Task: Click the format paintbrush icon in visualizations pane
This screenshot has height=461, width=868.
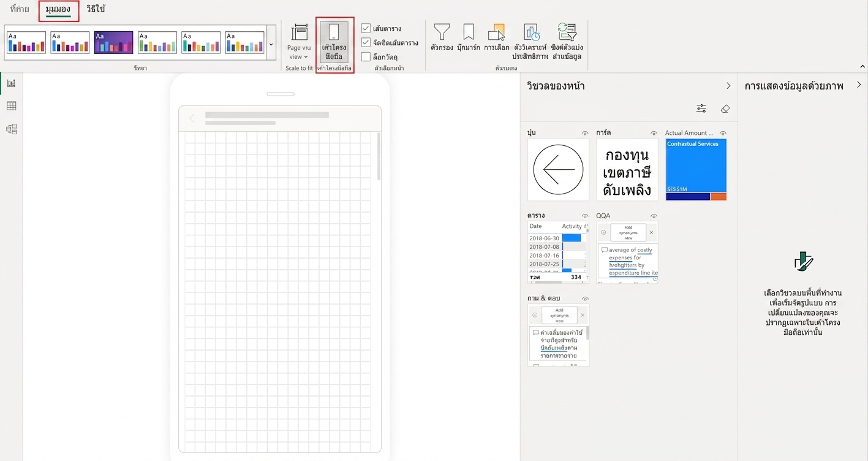Action: tap(802, 262)
